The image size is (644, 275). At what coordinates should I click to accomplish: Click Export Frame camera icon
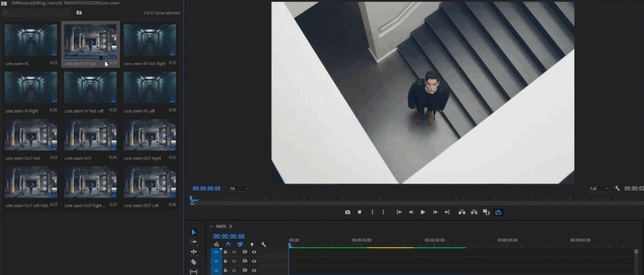click(x=347, y=212)
